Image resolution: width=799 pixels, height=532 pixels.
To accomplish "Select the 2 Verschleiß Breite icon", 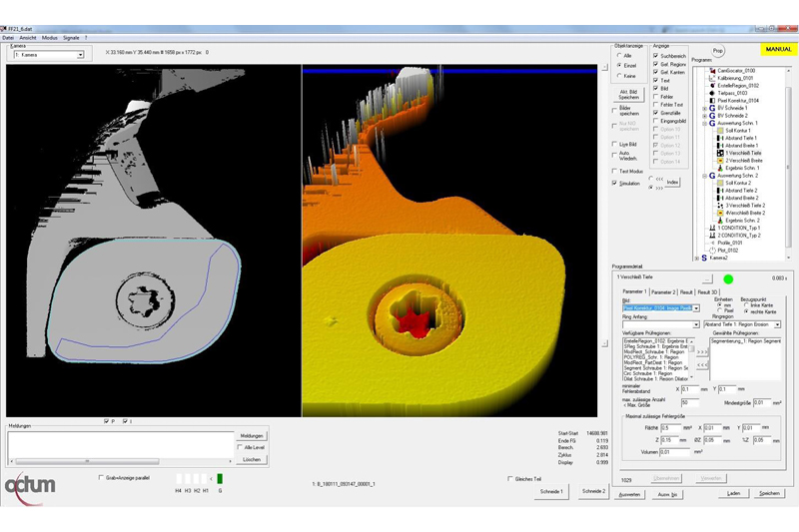I will [x=720, y=160].
